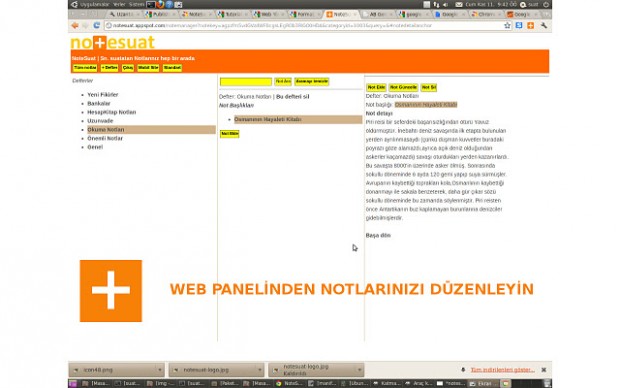This screenshot has width=620, height=388.
Task: Click the Başa dön link
Action: [x=378, y=235]
